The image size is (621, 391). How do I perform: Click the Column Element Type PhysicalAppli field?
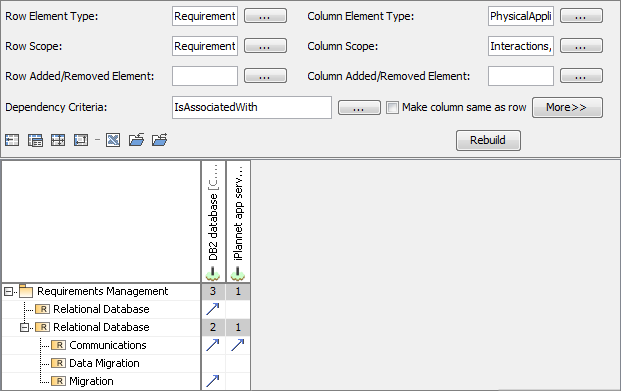pyautogui.click(x=521, y=16)
